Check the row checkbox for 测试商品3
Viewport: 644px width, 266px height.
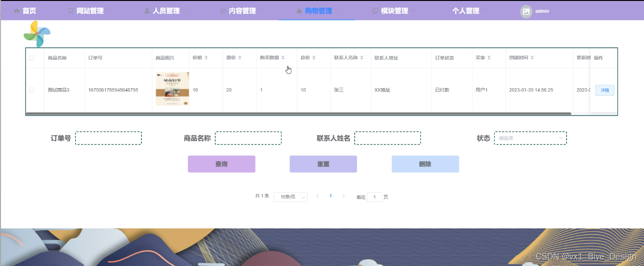coord(32,90)
